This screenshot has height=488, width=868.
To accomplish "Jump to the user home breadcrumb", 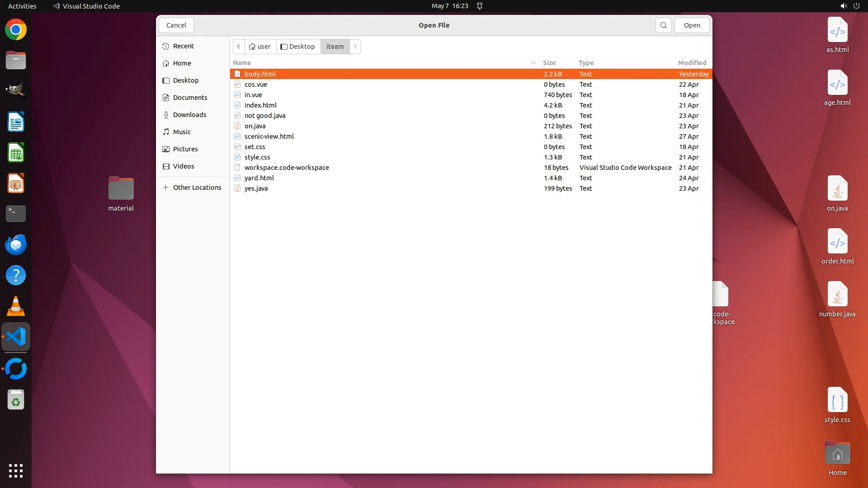I will [260, 47].
